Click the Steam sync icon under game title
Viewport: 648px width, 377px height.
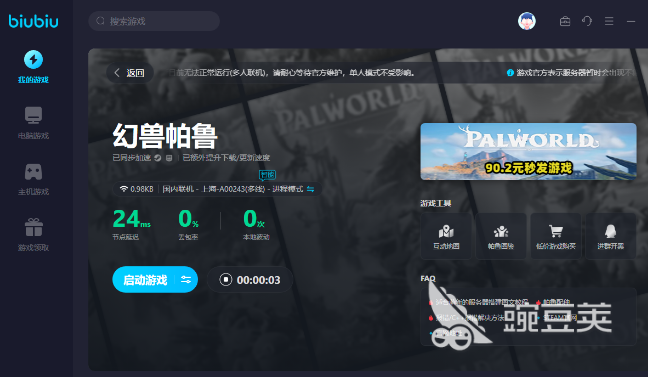(x=157, y=158)
